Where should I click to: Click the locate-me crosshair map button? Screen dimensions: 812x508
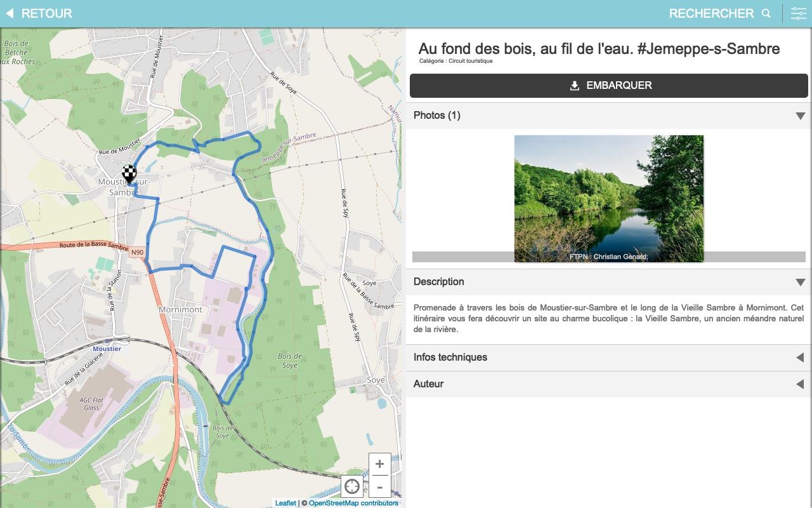352,487
